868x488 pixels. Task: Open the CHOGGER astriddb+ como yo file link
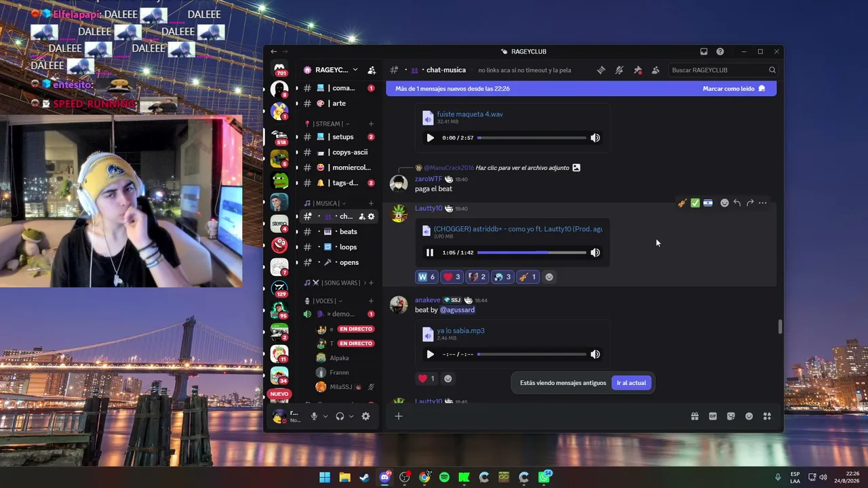pyautogui.click(x=518, y=229)
